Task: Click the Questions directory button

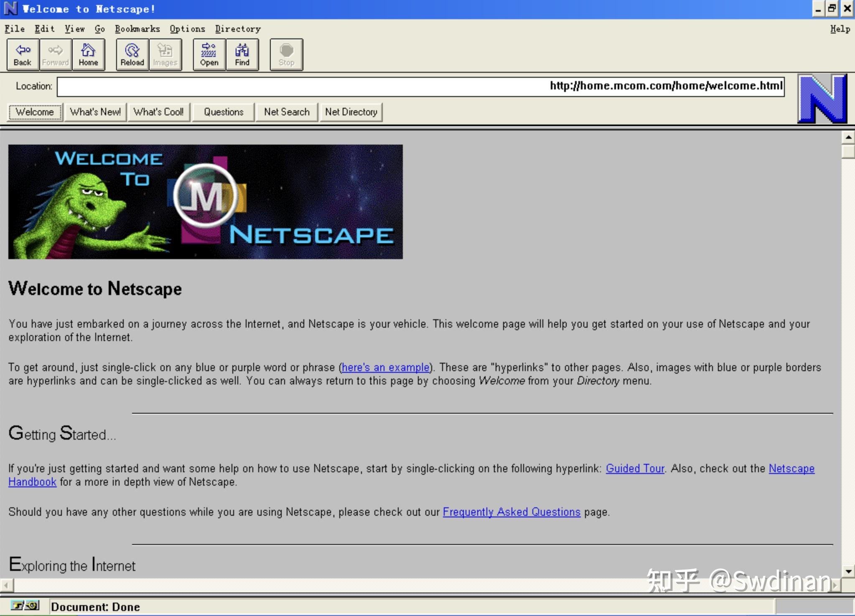Action: (x=224, y=112)
